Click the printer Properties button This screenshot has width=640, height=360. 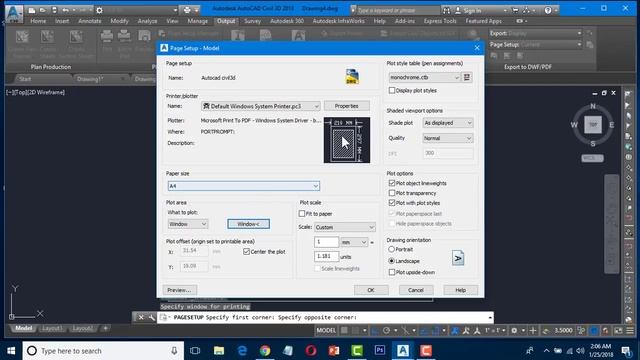point(347,106)
